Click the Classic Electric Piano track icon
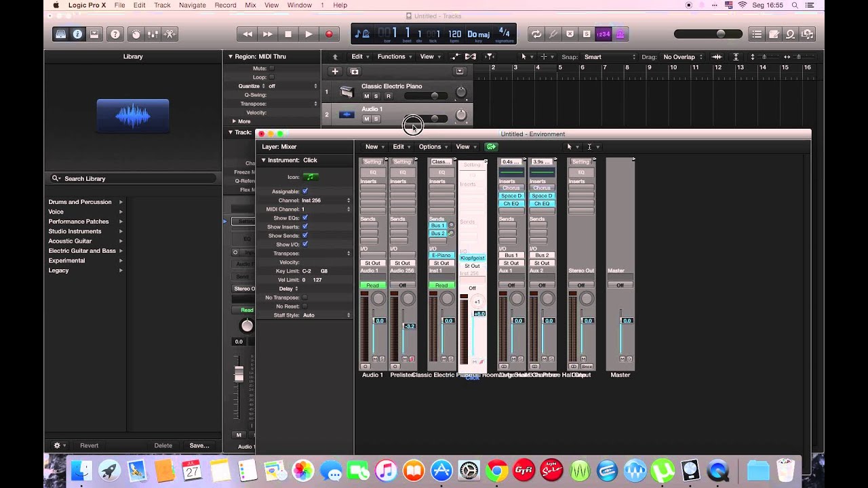 point(347,91)
